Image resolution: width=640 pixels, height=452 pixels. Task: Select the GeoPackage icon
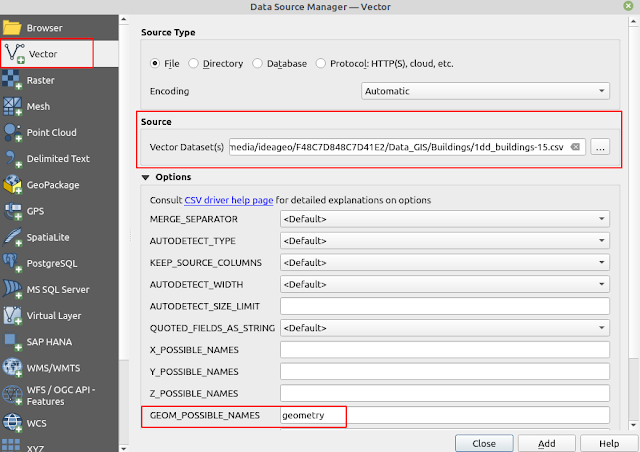12,185
